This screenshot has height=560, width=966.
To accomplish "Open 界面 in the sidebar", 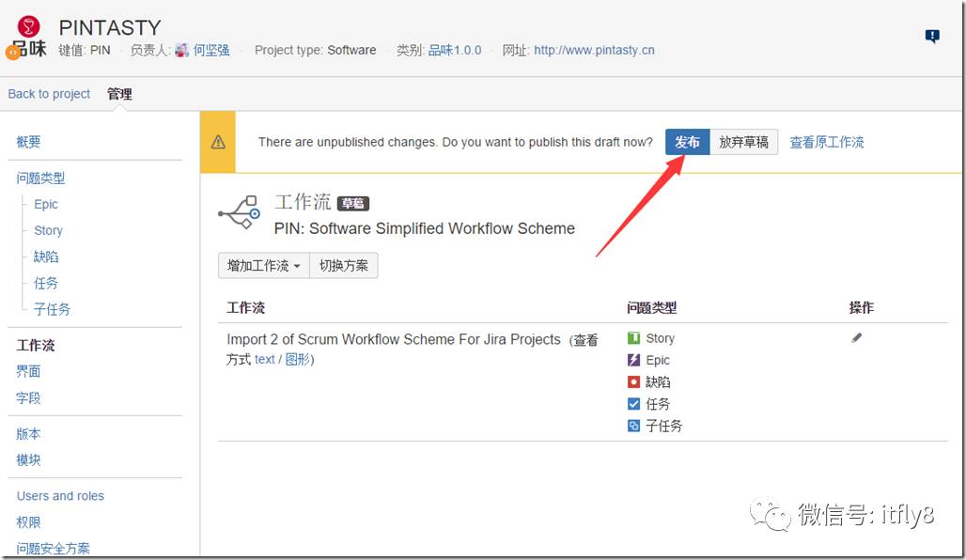I will click(28, 371).
